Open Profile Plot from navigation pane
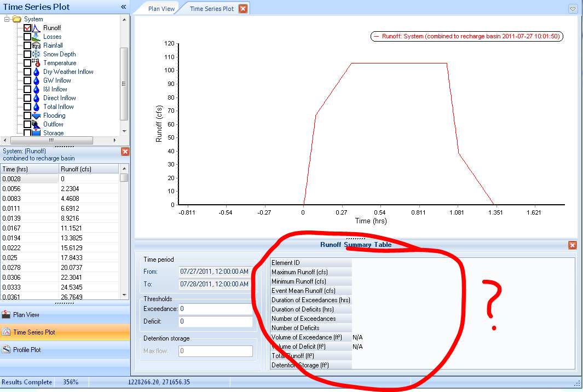583x392 pixels. 65,350
